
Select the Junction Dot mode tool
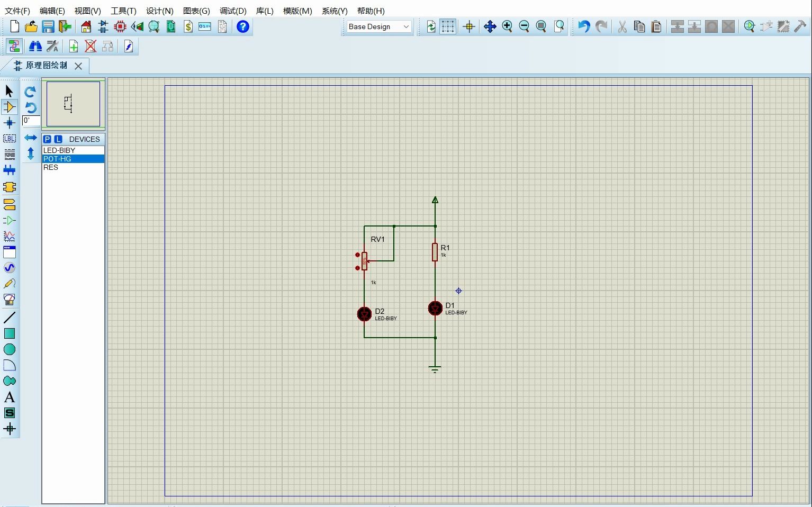point(9,123)
